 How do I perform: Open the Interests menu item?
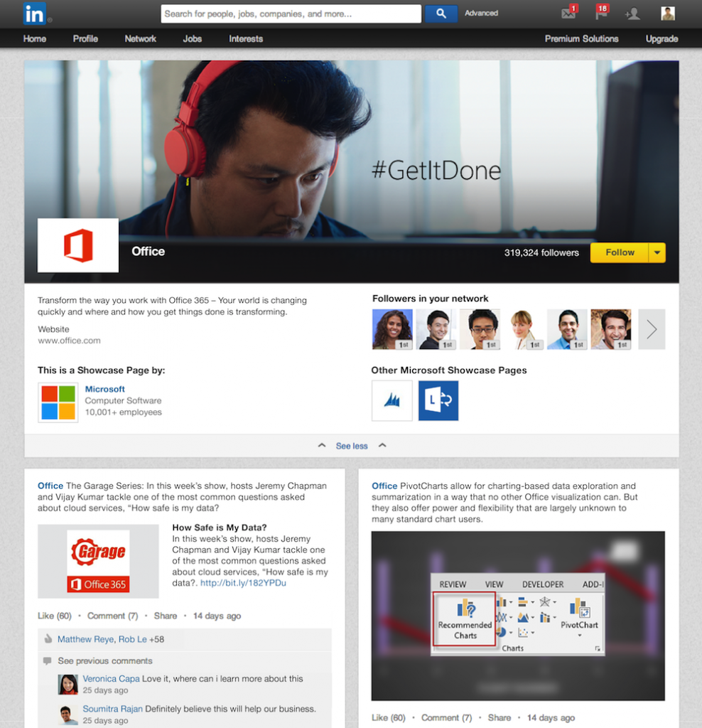tap(245, 39)
